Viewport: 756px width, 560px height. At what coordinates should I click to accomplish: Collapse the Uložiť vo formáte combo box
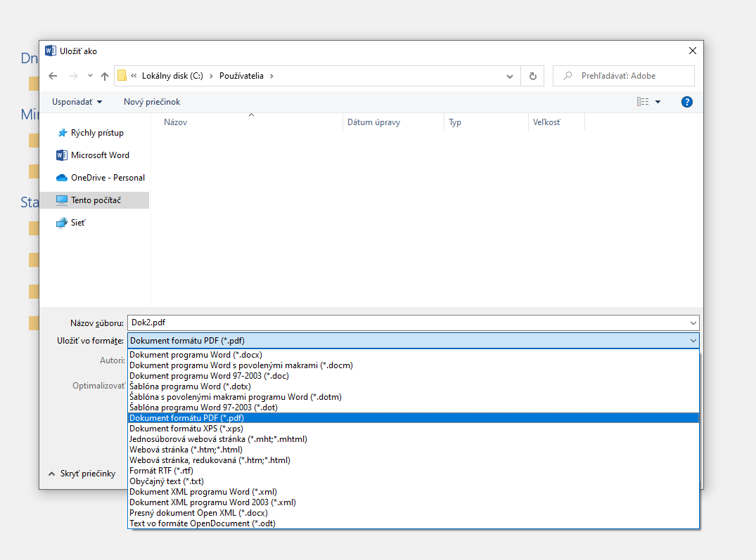[693, 341]
